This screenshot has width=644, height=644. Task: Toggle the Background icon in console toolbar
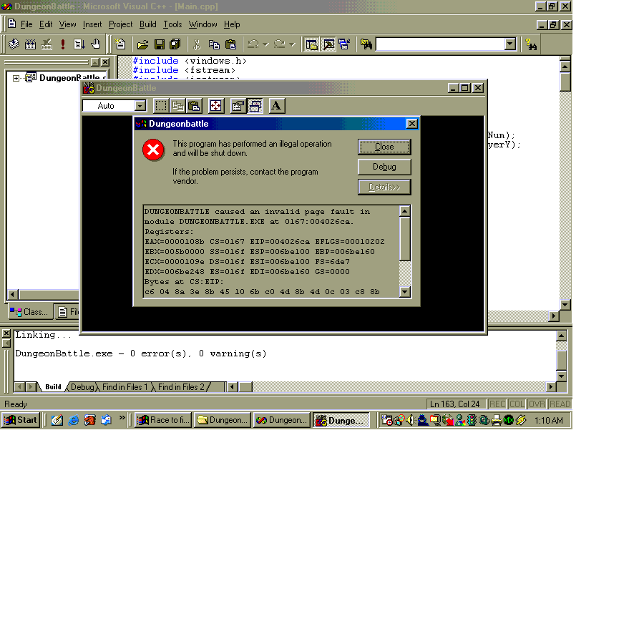point(255,106)
